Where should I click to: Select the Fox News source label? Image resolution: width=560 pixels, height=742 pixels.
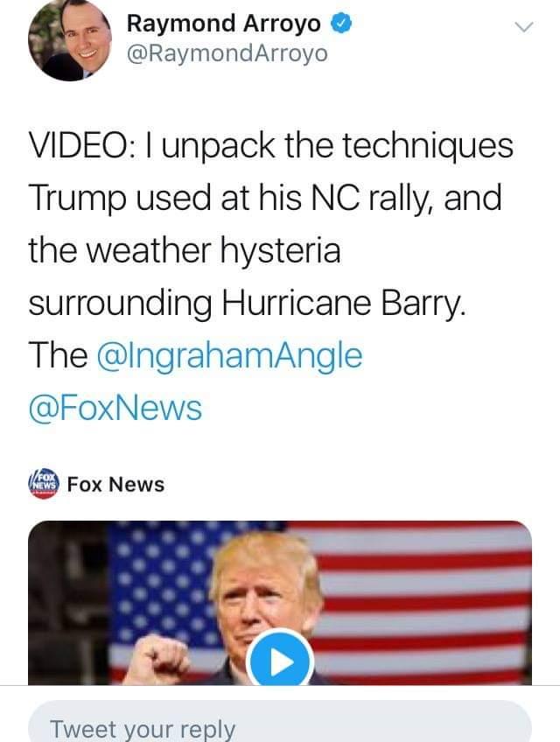click(116, 484)
